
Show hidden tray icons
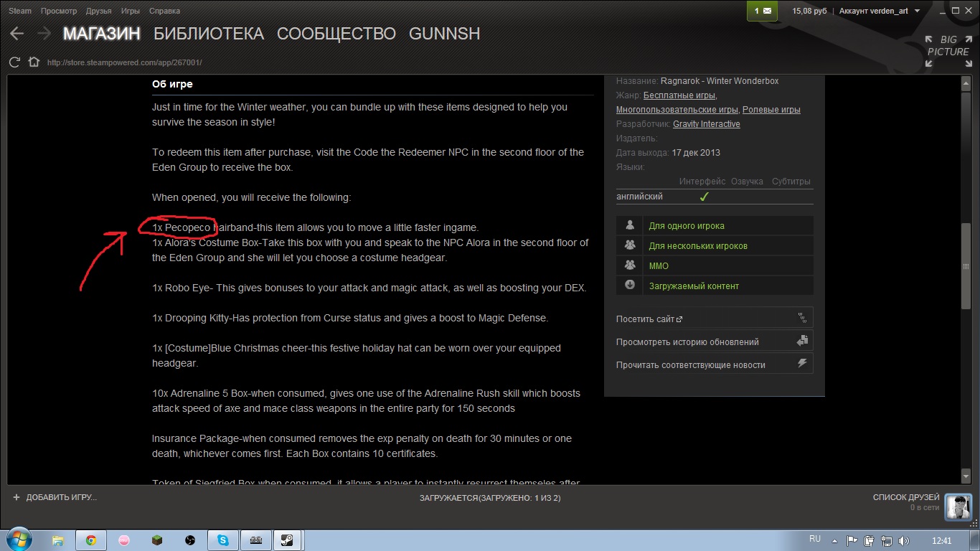pos(836,541)
